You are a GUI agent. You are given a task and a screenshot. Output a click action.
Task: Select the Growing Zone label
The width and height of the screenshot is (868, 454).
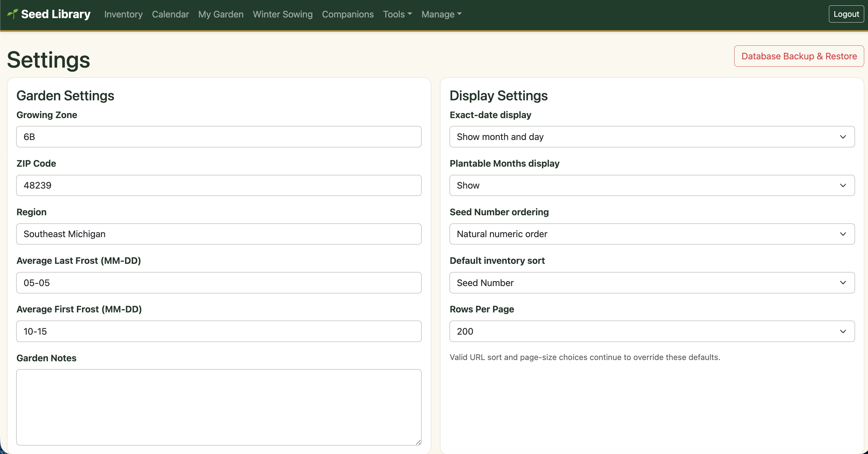click(47, 115)
